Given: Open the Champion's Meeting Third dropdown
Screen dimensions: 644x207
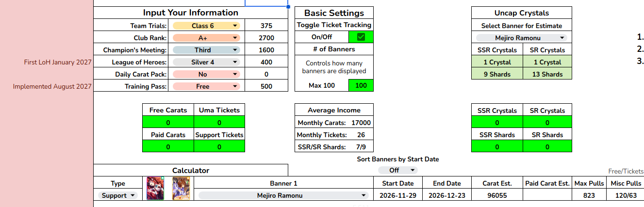Looking at the screenshot, I should (x=206, y=50).
